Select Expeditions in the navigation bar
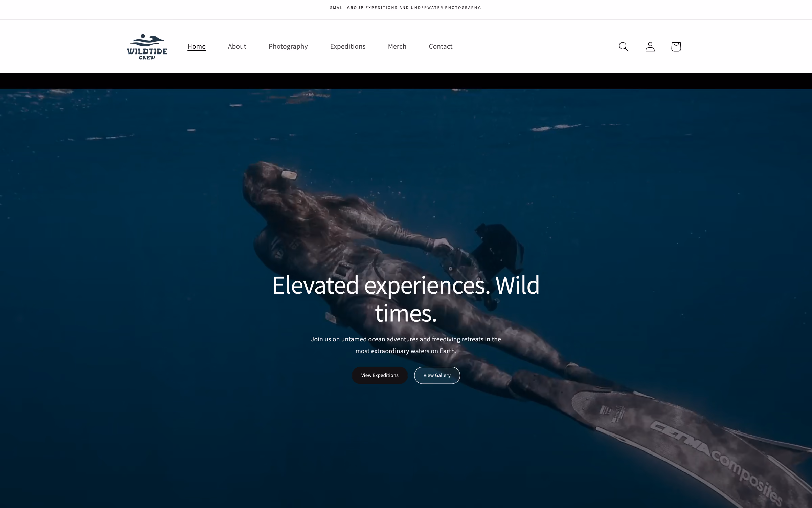This screenshot has height=508, width=812. click(x=348, y=46)
